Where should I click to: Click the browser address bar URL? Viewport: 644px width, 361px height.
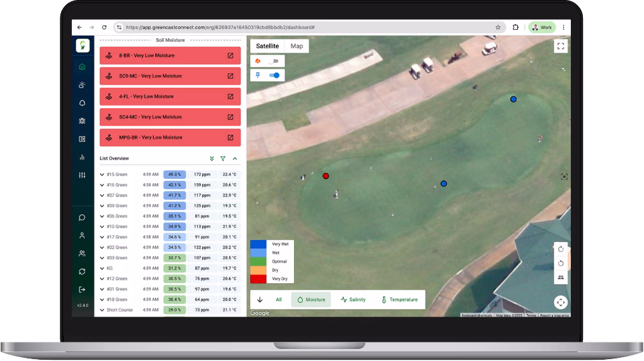coord(220,27)
